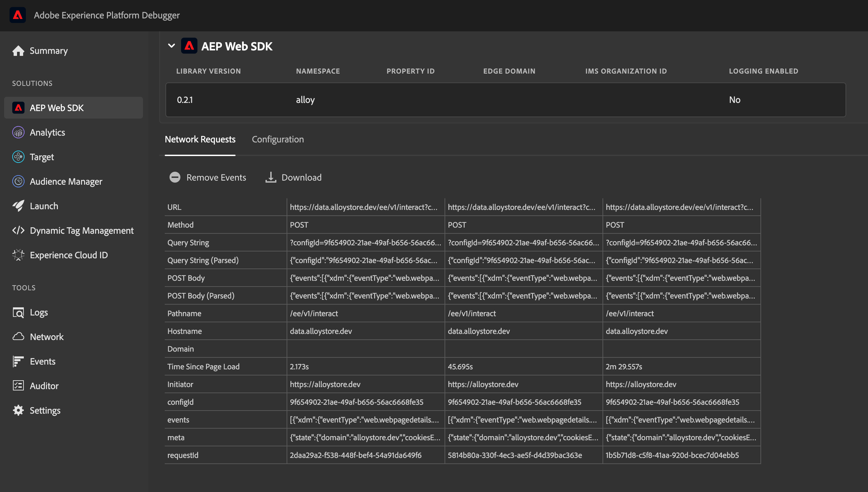Open the Settings gear icon
The height and width of the screenshot is (492, 868).
tap(18, 410)
